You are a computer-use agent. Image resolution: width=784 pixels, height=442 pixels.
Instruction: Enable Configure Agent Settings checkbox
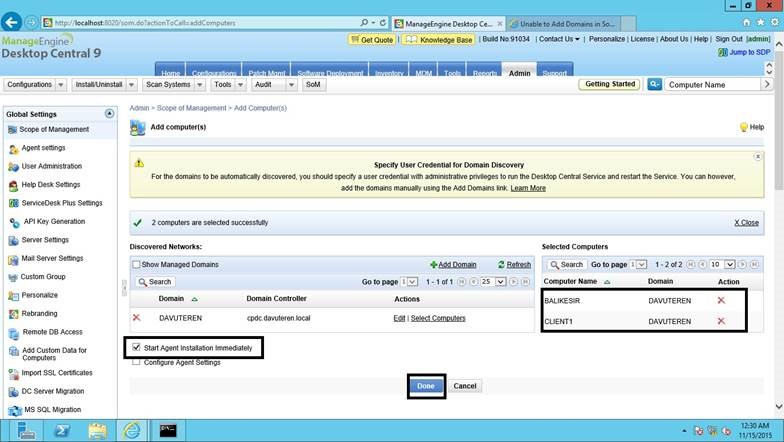(136, 362)
